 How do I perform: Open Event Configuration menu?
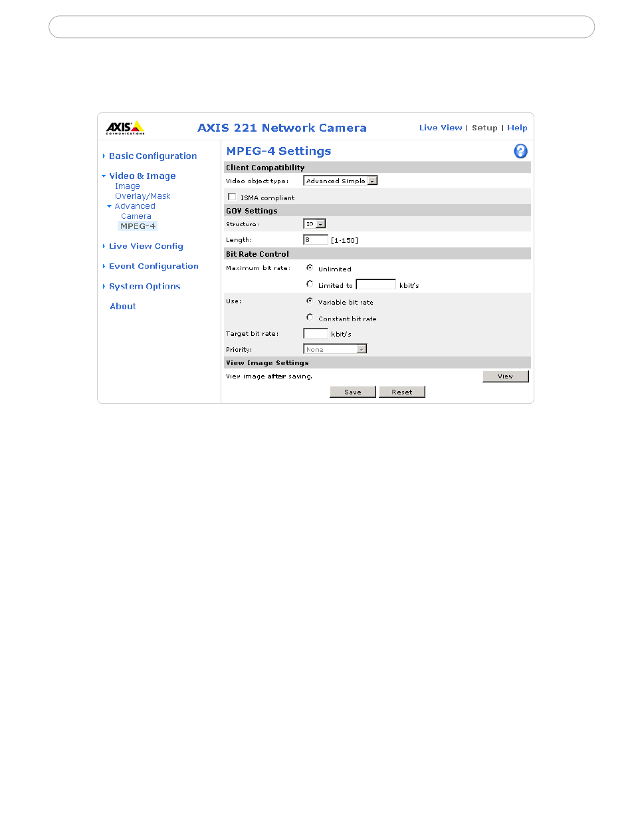pos(154,266)
